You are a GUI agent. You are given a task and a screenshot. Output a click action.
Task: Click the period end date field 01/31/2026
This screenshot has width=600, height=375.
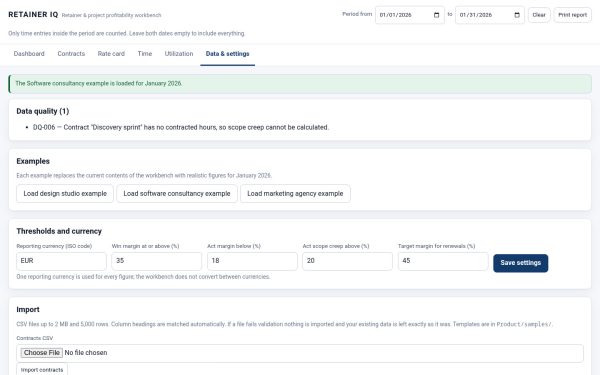point(490,15)
